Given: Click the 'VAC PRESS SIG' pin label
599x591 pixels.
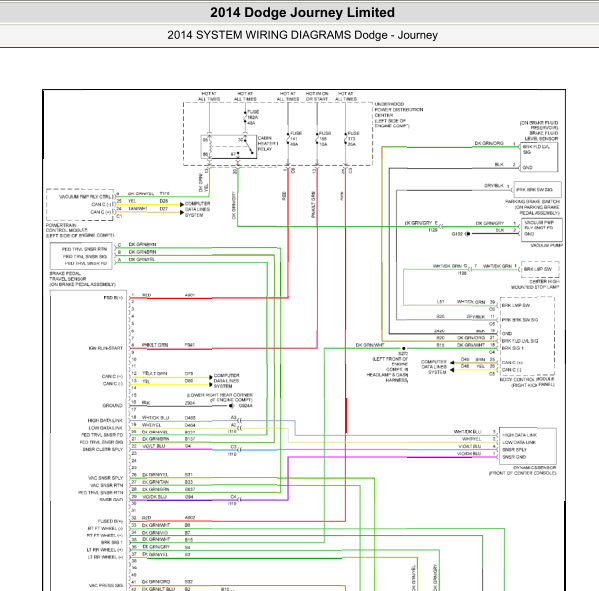Looking at the screenshot, I should coord(106,585).
